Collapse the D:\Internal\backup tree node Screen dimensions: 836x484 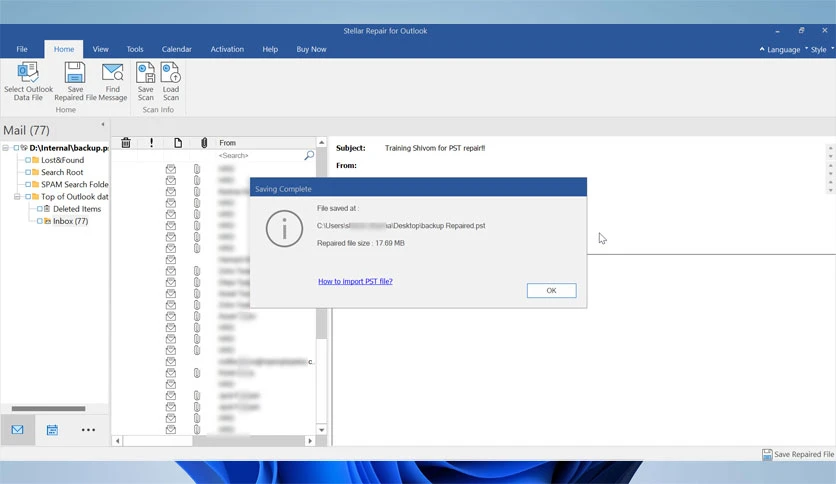tap(5, 148)
